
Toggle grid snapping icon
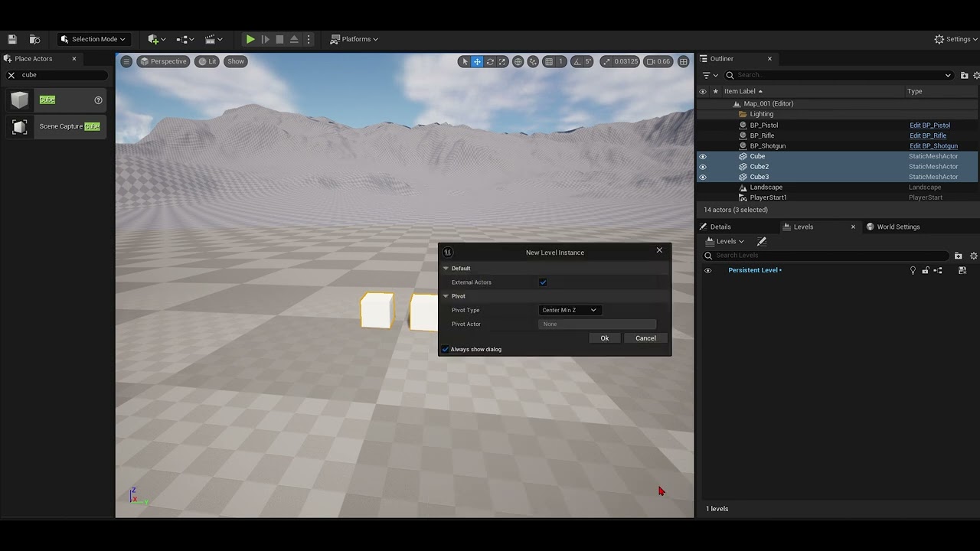tap(548, 61)
